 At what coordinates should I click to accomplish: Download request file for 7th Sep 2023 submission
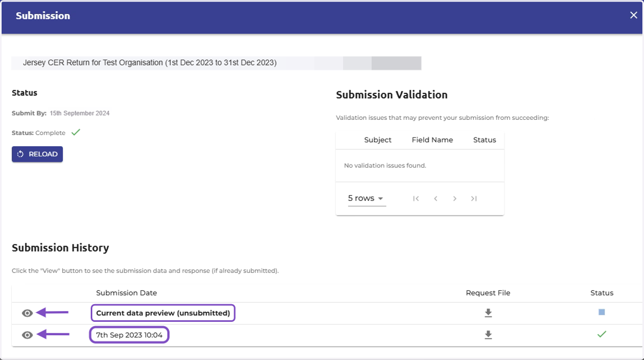(488, 335)
